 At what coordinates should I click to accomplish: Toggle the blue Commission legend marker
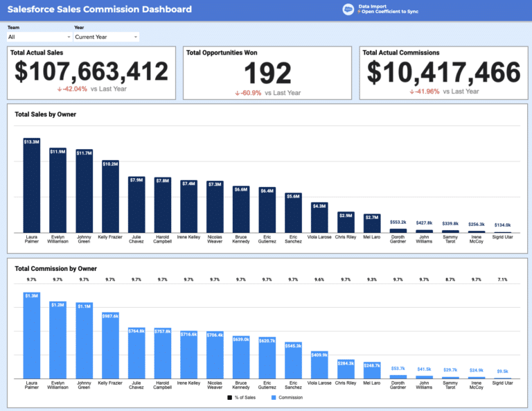[274, 397]
